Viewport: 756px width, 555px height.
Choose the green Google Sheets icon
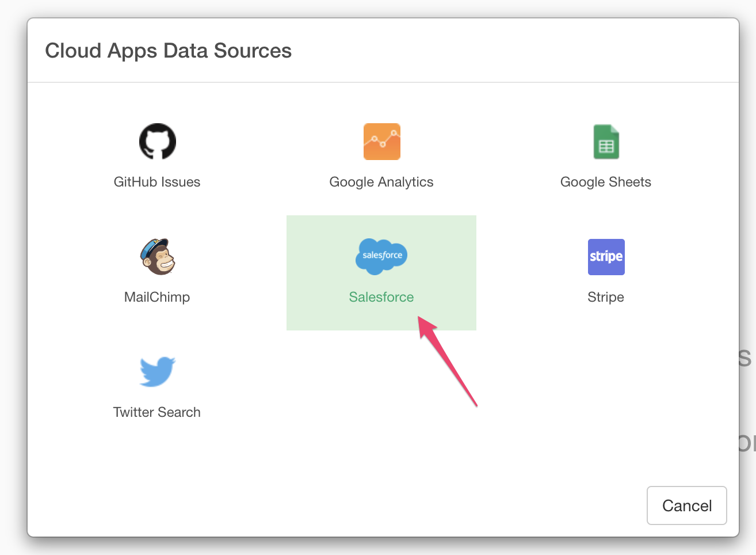click(x=606, y=142)
